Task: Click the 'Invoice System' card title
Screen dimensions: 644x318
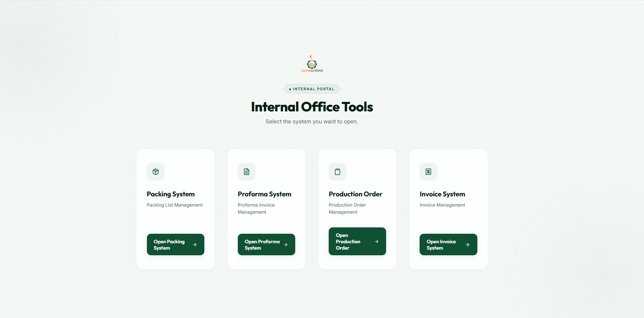Action: click(x=442, y=194)
